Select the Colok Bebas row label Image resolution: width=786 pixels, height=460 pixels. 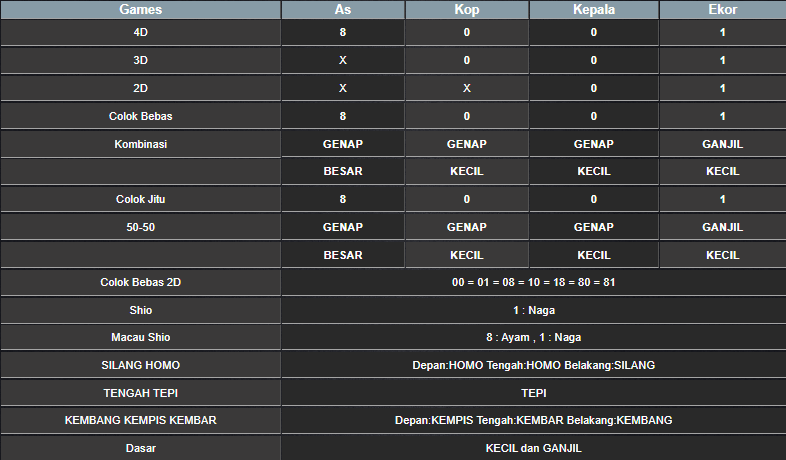[140, 116]
